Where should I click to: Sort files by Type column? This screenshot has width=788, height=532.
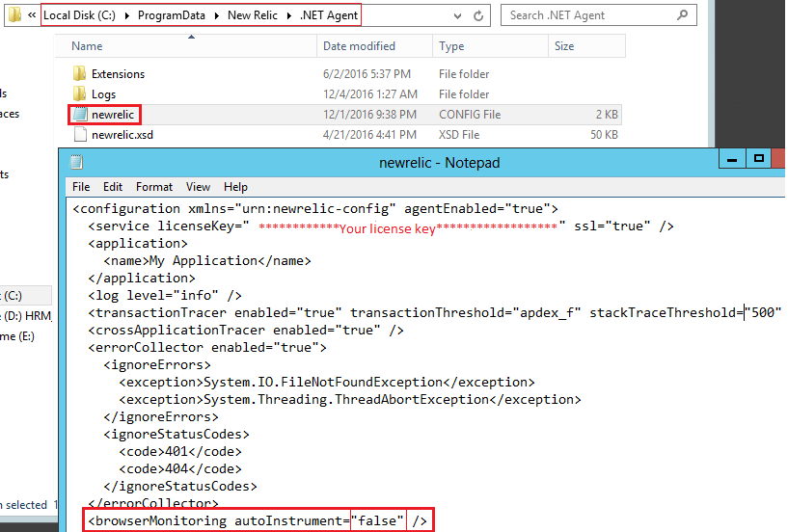[x=490, y=46]
